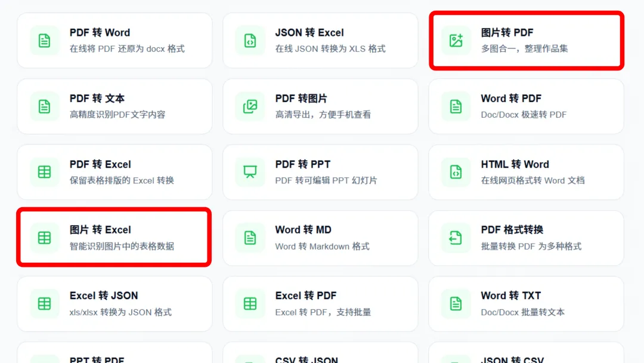The image size is (644, 363).
Task: Open the 图片转 PDF tool
Action: tap(526, 40)
